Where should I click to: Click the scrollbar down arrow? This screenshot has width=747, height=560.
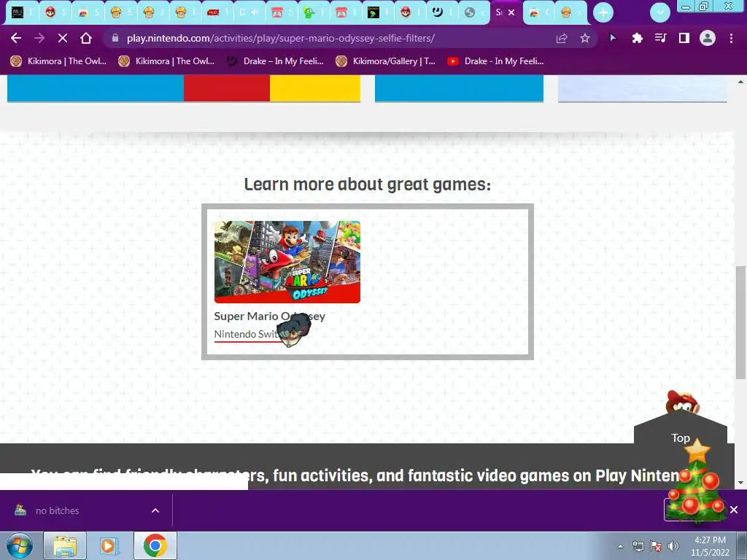(x=740, y=483)
